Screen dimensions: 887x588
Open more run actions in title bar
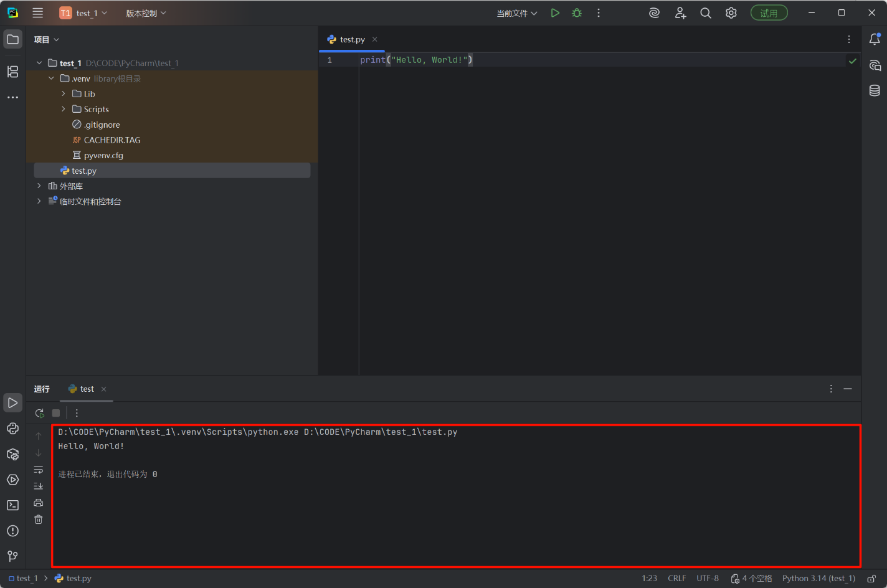[599, 13]
